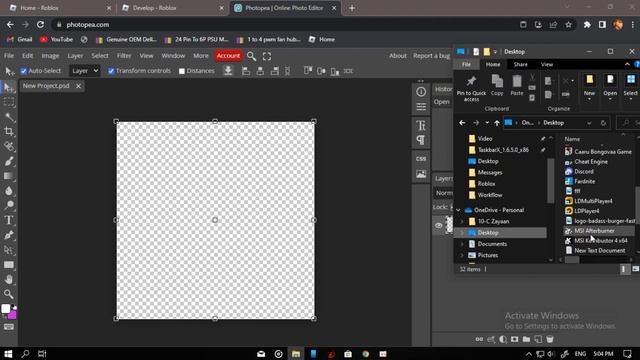The width and height of the screenshot is (640, 360).
Task: Expand the Documents tree node
Action: tap(462, 244)
